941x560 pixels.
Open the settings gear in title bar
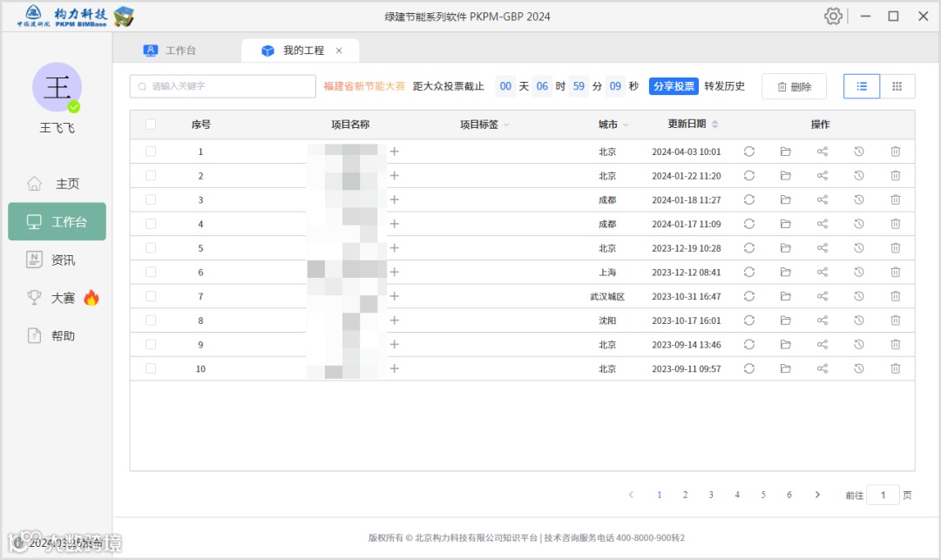(833, 17)
